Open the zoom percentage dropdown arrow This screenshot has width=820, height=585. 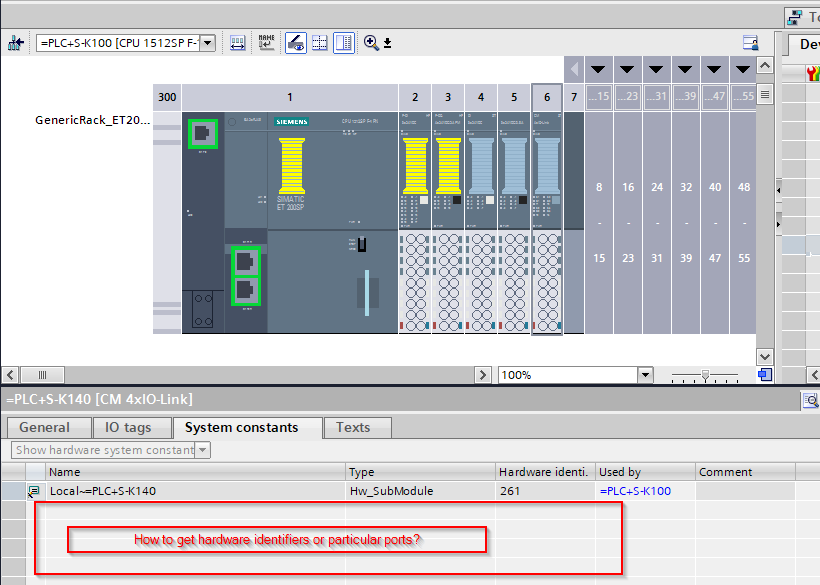645,375
